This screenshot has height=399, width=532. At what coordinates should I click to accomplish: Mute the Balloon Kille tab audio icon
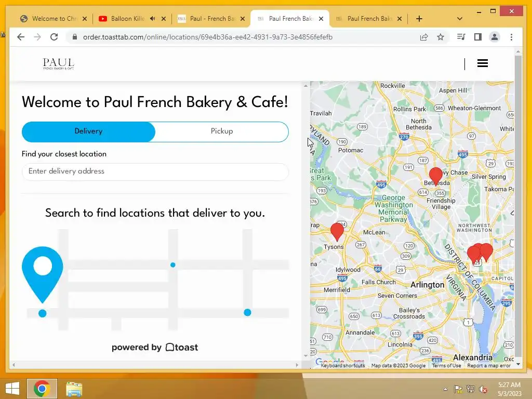tap(152, 19)
